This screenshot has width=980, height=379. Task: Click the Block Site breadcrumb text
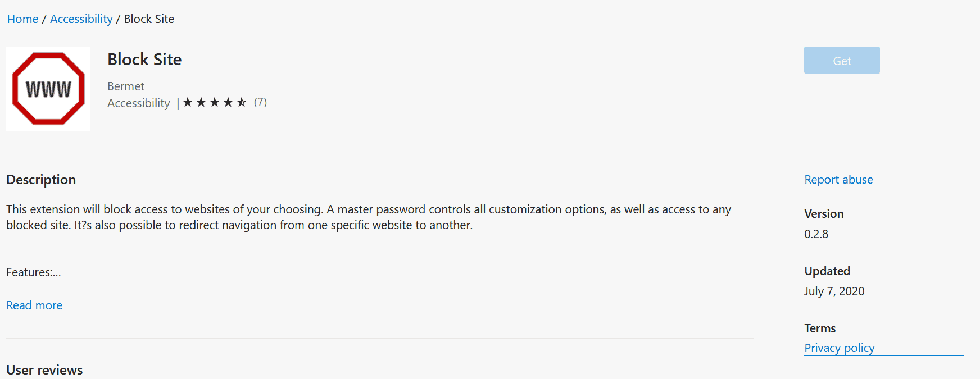tap(149, 19)
